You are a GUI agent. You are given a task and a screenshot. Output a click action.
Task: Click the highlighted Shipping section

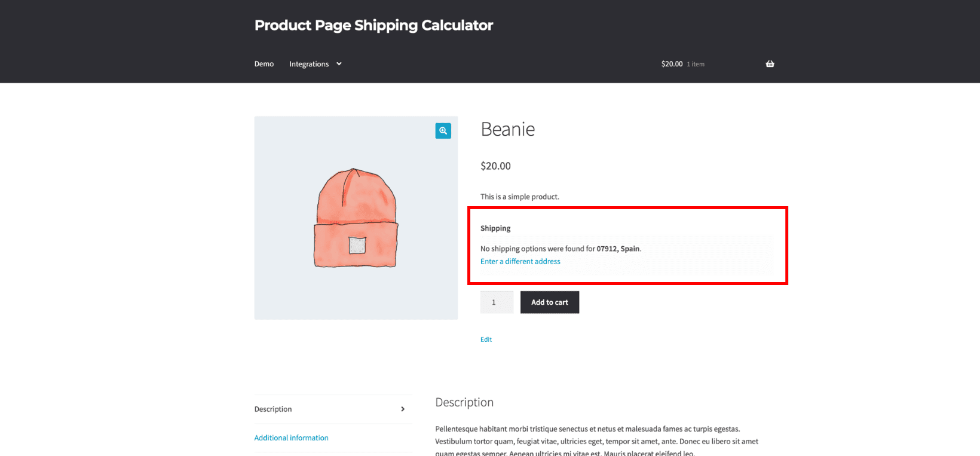(627, 245)
